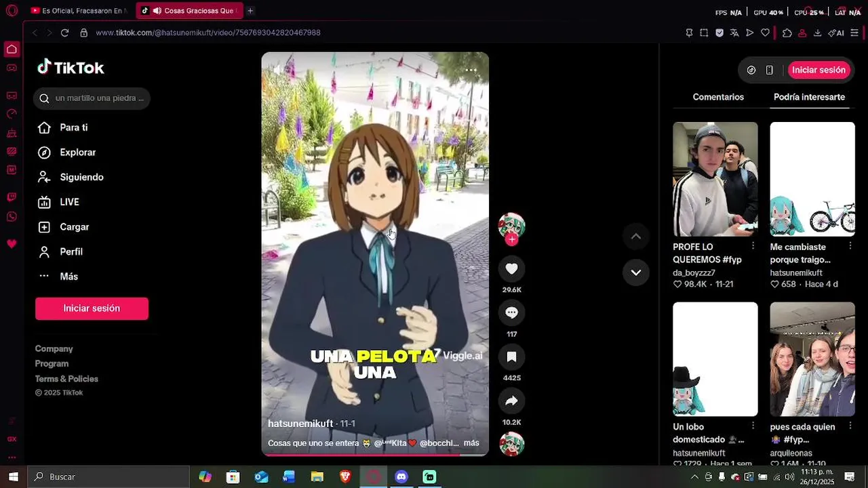Open the TikTok coins icon in the header

click(x=751, y=70)
